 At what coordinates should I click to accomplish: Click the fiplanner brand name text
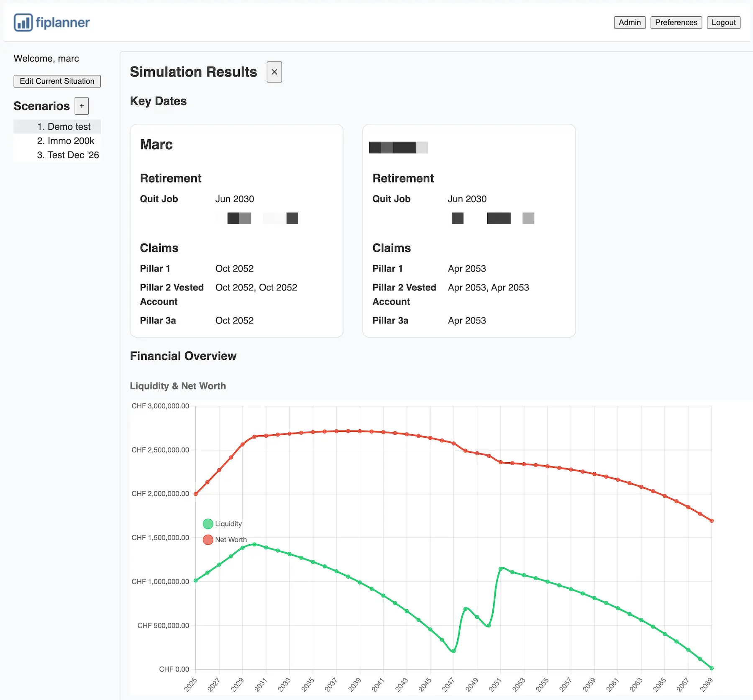(63, 23)
